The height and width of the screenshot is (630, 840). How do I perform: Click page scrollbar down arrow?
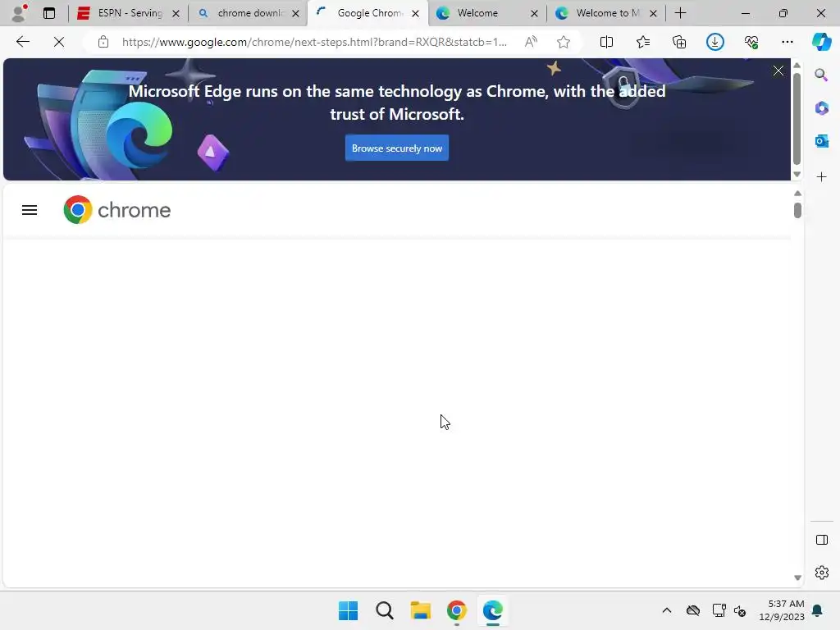(797, 577)
